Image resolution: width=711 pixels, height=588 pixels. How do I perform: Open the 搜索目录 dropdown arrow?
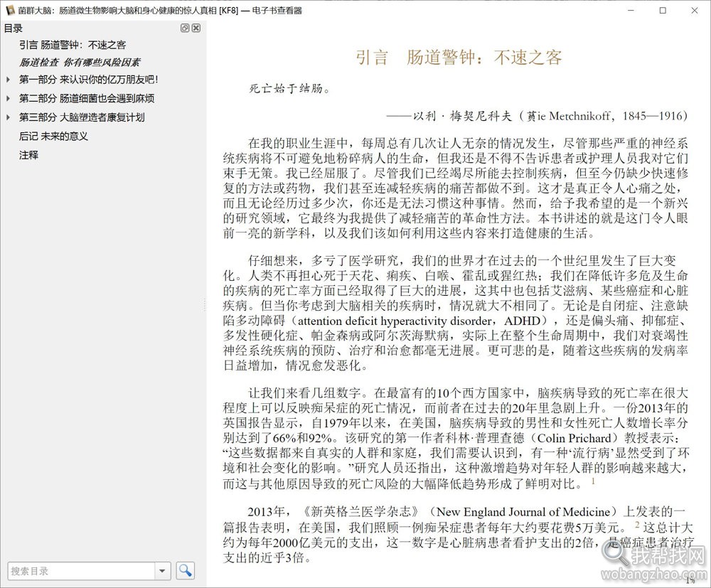coord(162,571)
